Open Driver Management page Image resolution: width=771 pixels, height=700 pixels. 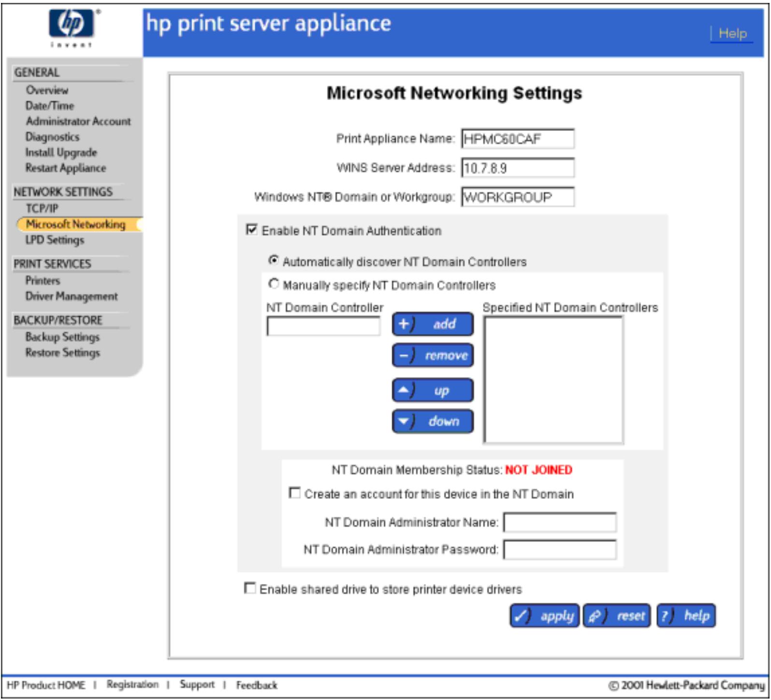click(x=72, y=296)
